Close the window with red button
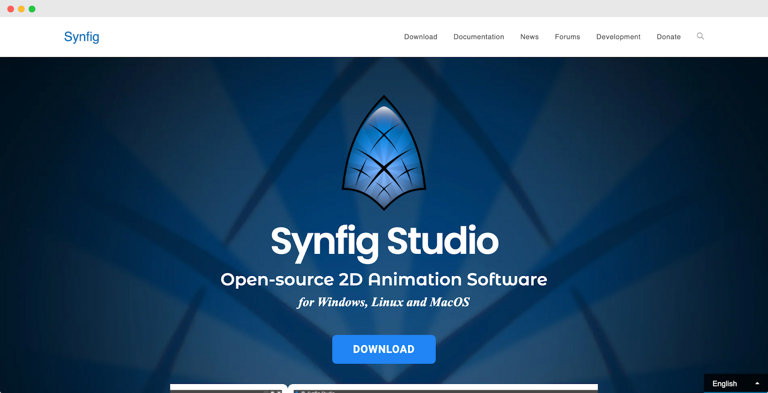The width and height of the screenshot is (768, 393). pos(10,9)
